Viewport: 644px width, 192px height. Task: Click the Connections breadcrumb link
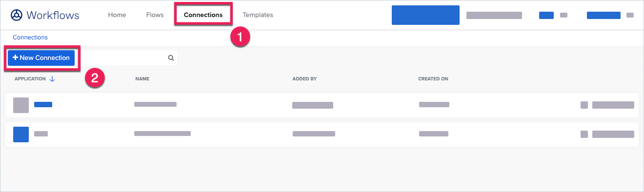(30, 37)
